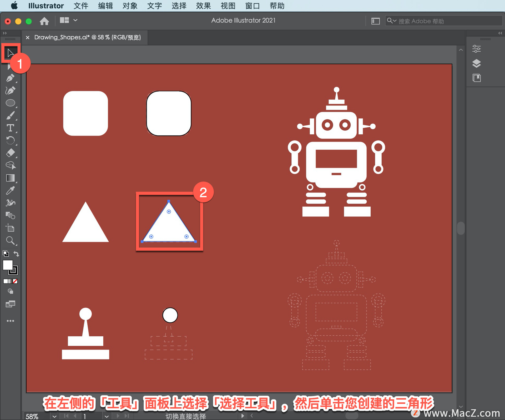Select the Rotate tool
Image resolution: width=505 pixels, height=420 pixels.
pyautogui.click(x=10, y=140)
